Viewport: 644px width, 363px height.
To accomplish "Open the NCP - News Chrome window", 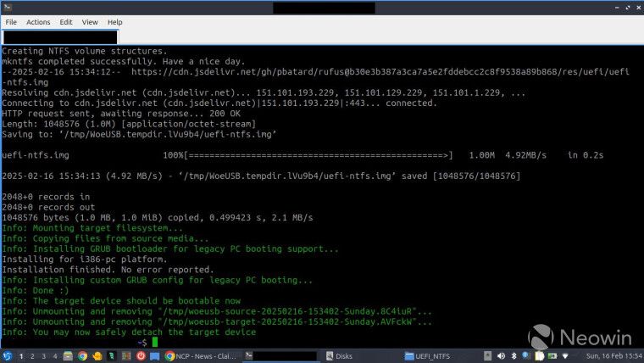I will tap(202, 356).
